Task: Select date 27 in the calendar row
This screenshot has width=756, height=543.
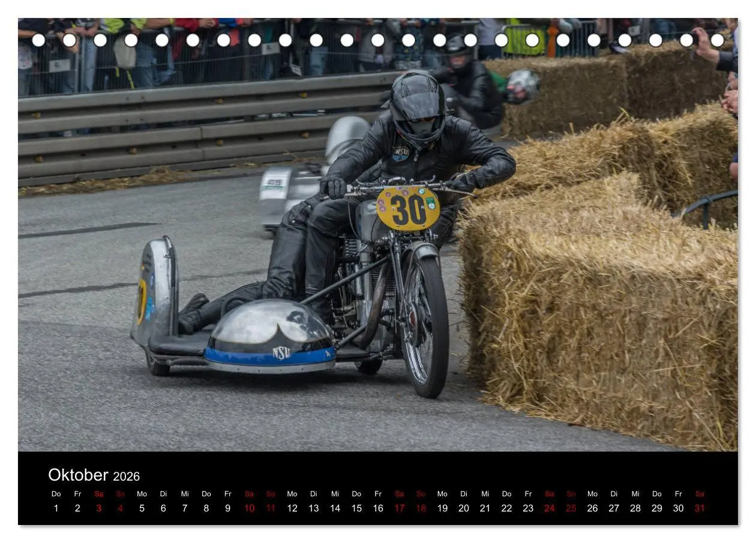Action: click(x=614, y=508)
